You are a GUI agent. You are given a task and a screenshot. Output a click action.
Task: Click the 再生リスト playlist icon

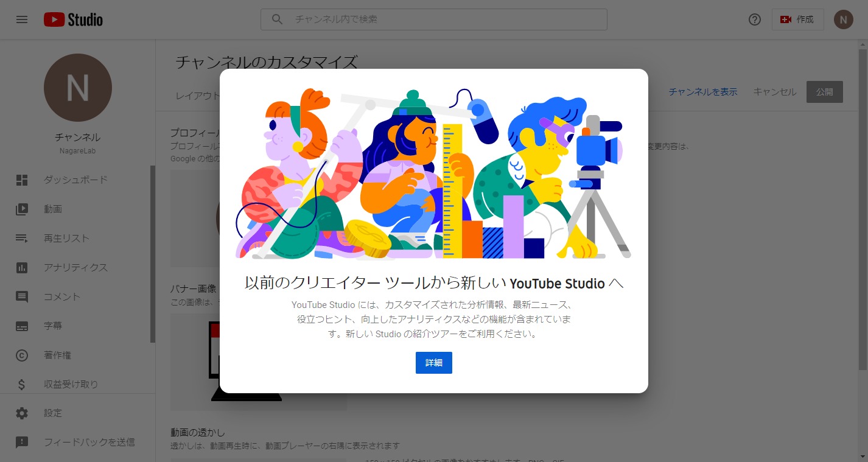[22, 238]
